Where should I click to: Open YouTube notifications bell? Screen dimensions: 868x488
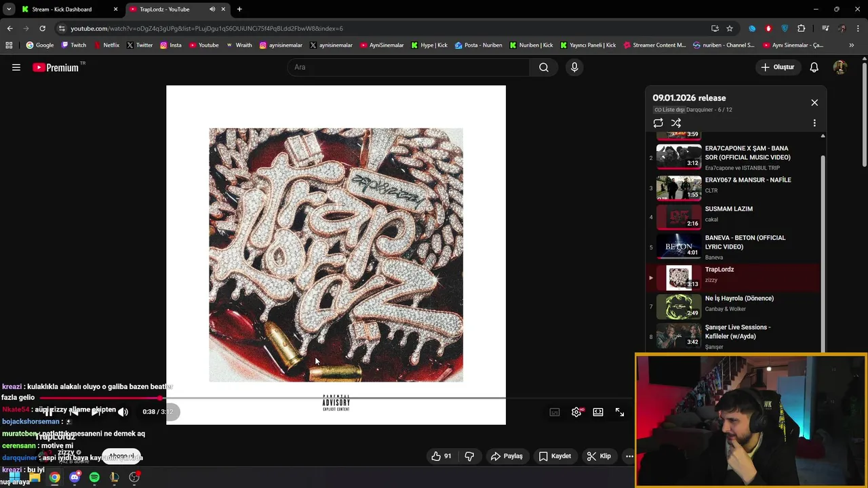814,67
